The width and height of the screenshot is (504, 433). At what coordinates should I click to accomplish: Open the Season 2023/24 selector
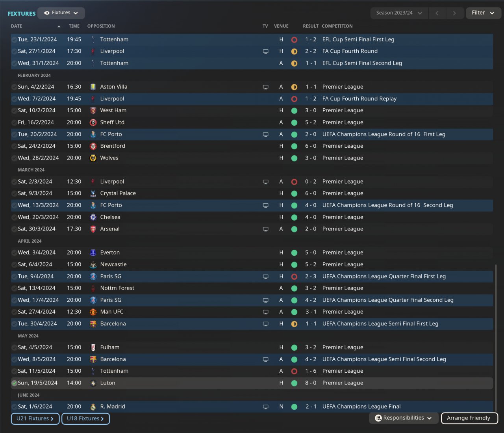point(399,13)
